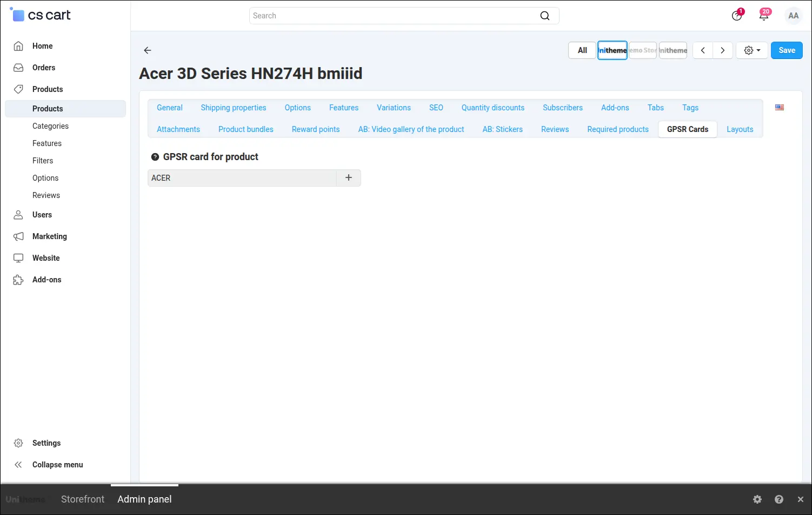Open Categories in the sidebar
The width and height of the screenshot is (812, 515).
50,126
